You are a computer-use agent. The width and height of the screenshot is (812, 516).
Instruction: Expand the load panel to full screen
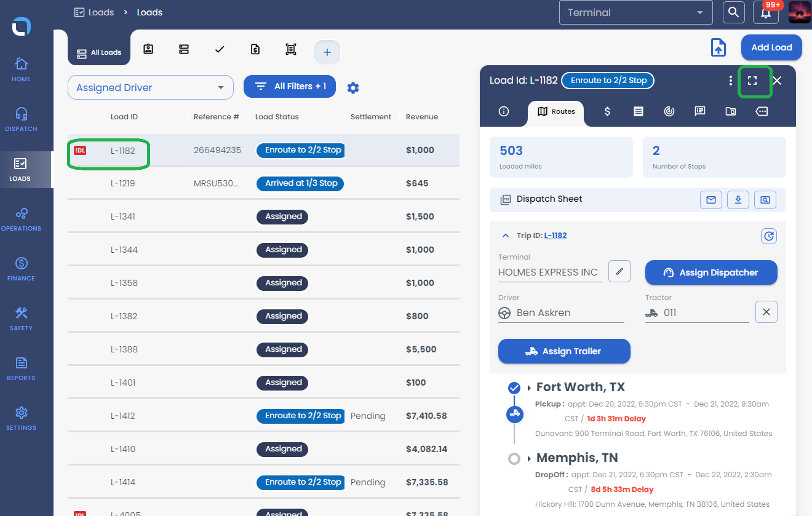(x=752, y=81)
